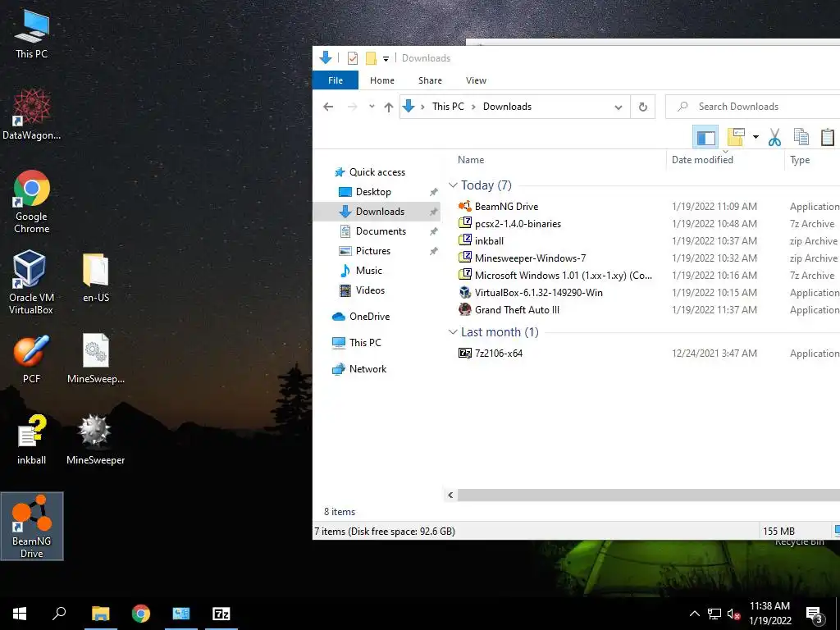
Task: Click the horizontal scrollbar left arrow
Action: tap(450, 495)
